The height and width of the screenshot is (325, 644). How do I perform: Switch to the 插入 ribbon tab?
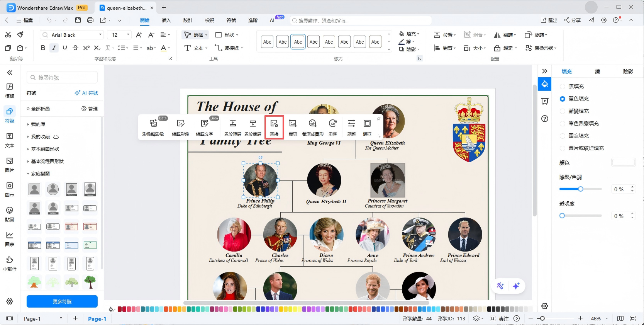(x=166, y=20)
